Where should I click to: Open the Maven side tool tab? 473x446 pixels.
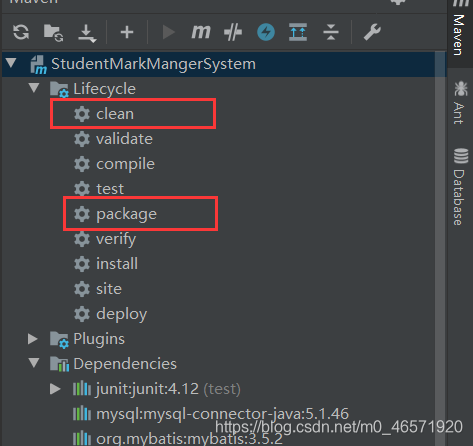click(459, 33)
